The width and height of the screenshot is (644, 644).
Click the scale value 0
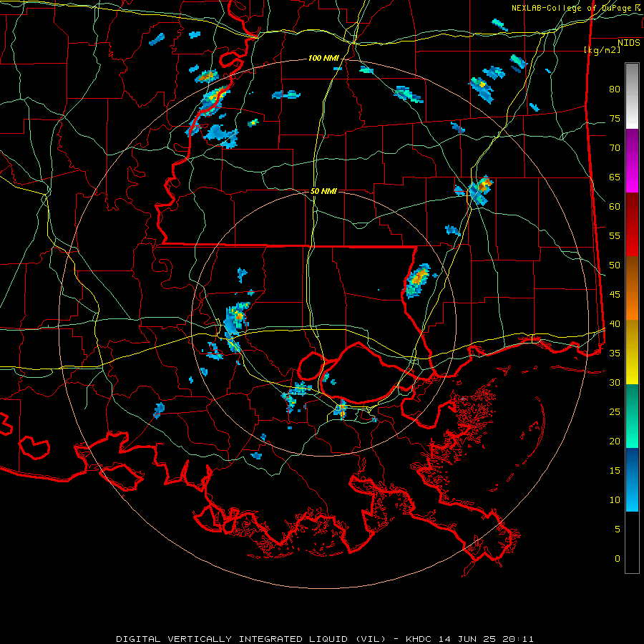(618, 559)
